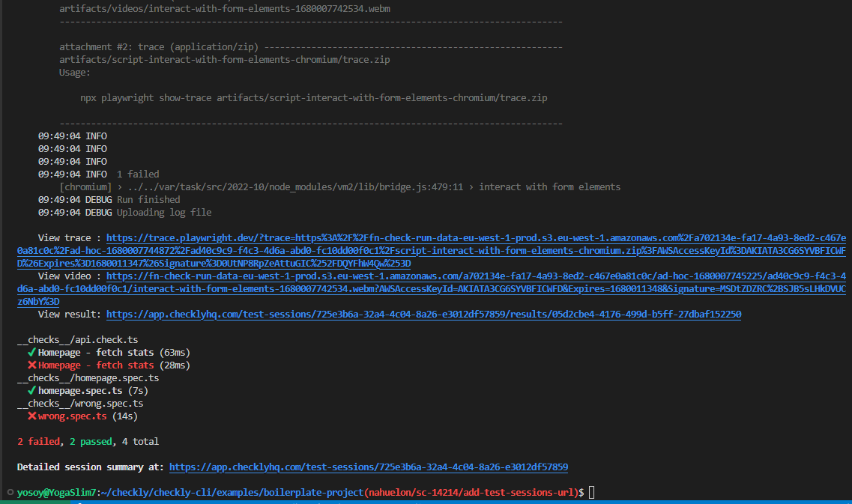The width and height of the screenshot is (852, 504).
Task: Click the "Usage:" label
Action: click(75, 72)
